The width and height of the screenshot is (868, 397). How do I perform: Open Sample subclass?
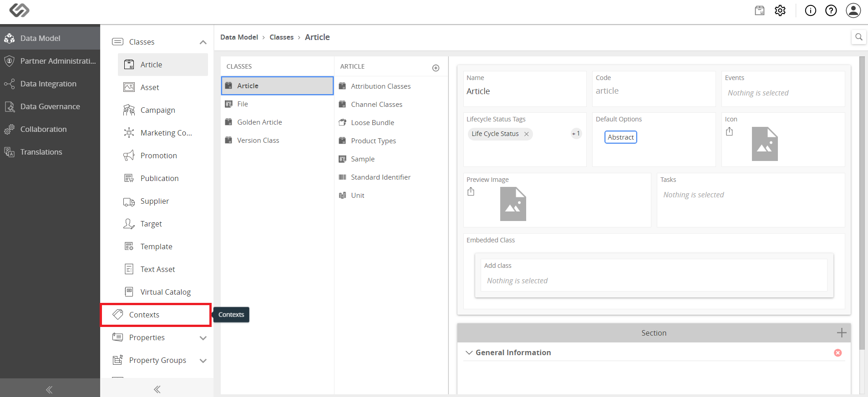pyautogui.click(x=391, y=159)
